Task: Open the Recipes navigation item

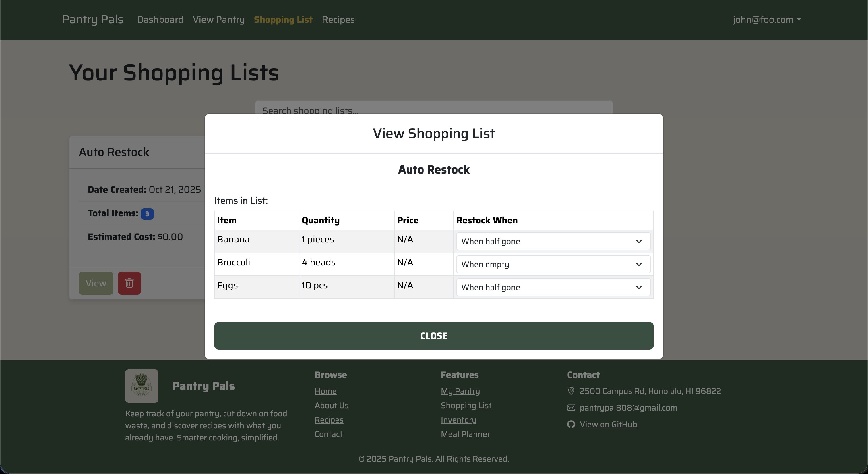Action: (x=338, y=20)
